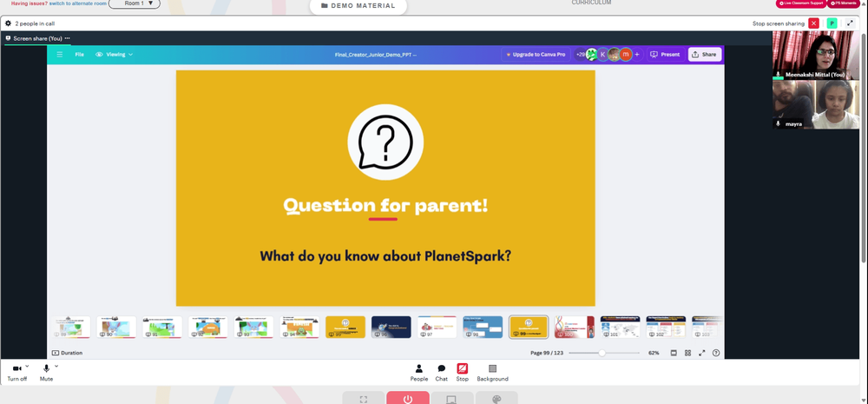Select dark blue slide thumbnail 96
The width and height of the screenshot is (868, 404).
pos(391,327)
